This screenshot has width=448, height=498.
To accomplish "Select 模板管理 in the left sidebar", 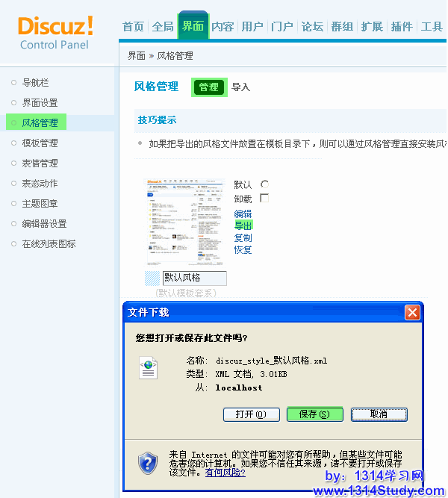I will 40,143.
